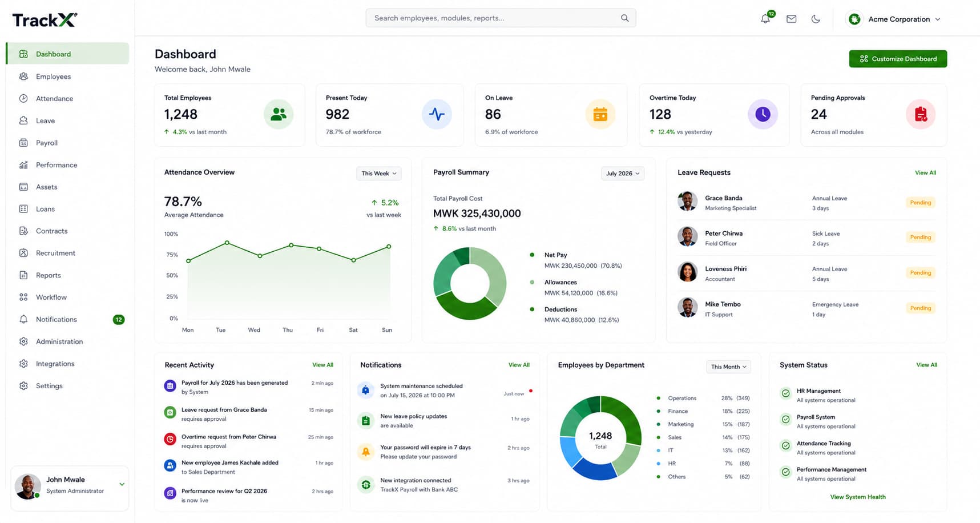Open the This Month department dropdown

[729, 367]
